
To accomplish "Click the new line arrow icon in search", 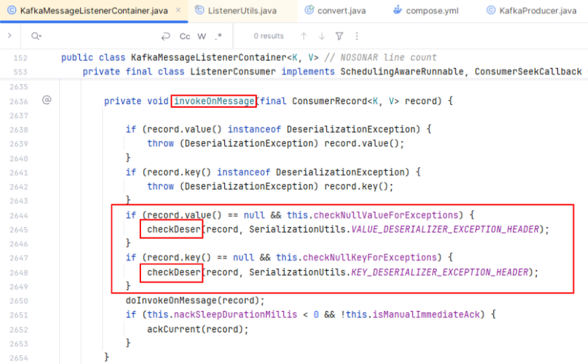I will point(166,36).
